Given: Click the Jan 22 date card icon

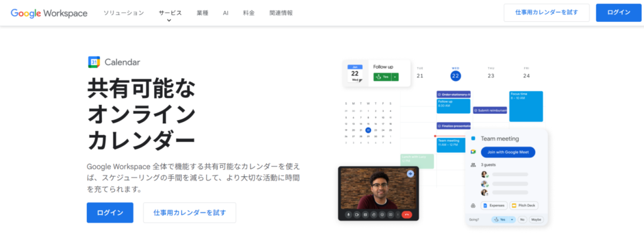Looking at the screenshot, I should [355, 73].
